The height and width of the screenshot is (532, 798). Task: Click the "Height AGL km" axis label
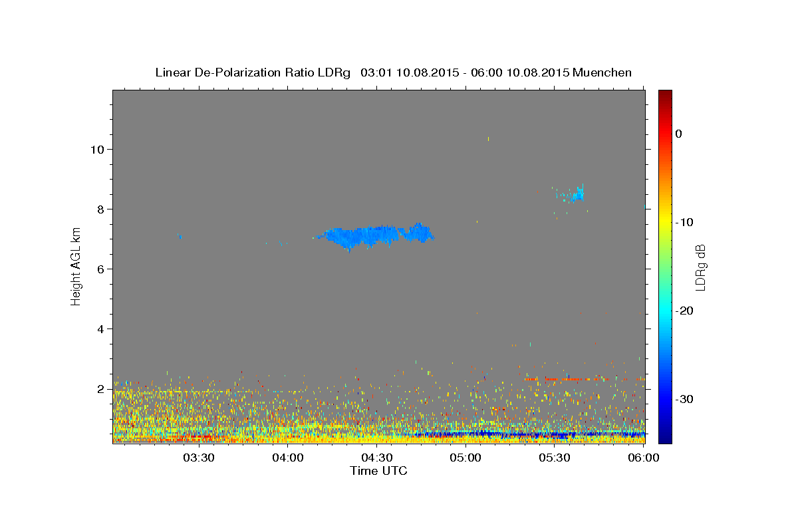pos(76,266)
